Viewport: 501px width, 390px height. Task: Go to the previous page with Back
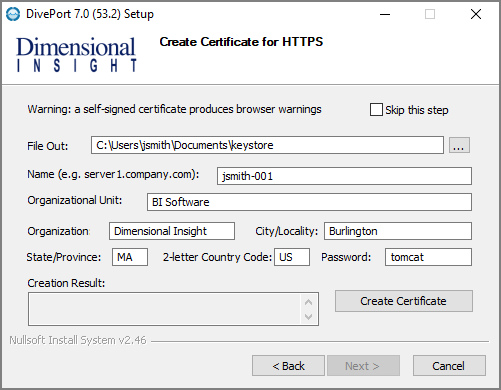pos(288,366)
